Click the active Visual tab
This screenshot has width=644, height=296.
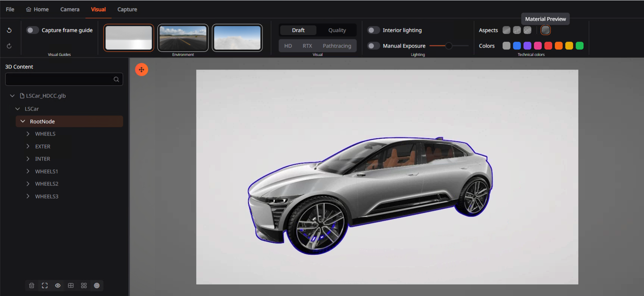point(98,9)
